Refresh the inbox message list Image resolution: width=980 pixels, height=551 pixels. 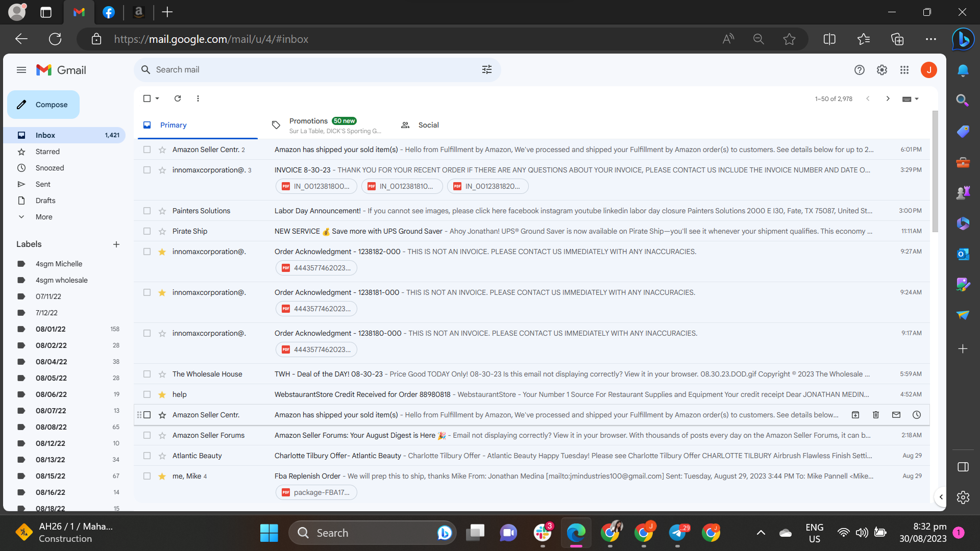pos(178,98)
